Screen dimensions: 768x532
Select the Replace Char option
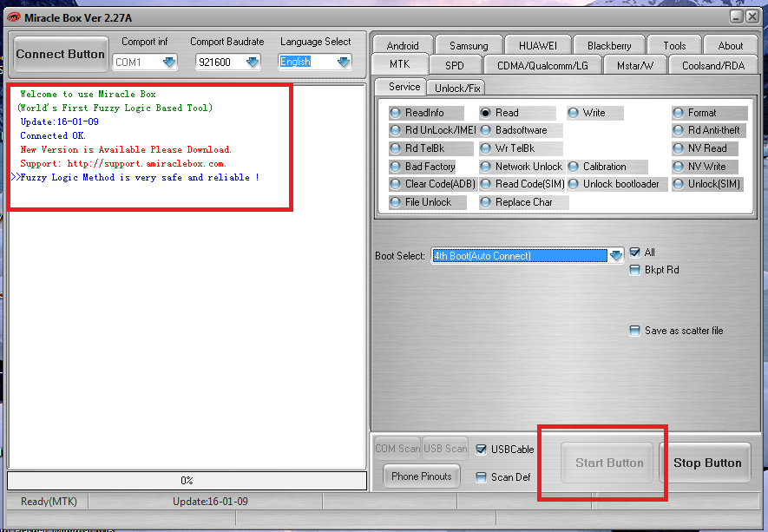point(485,202)
